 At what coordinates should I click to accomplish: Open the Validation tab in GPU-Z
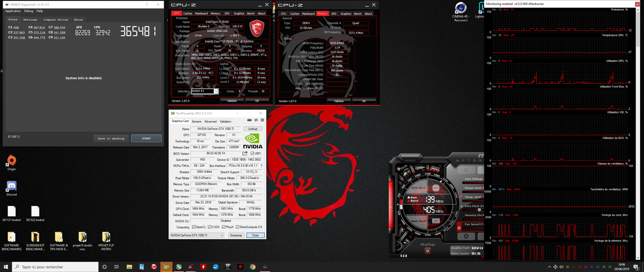pyautogui.click(x=225, y=122)
